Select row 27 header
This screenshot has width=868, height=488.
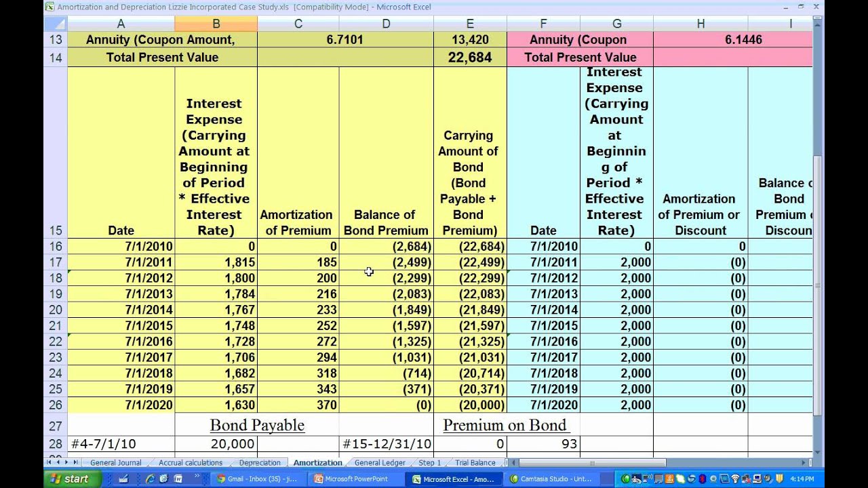coord(56,426)
